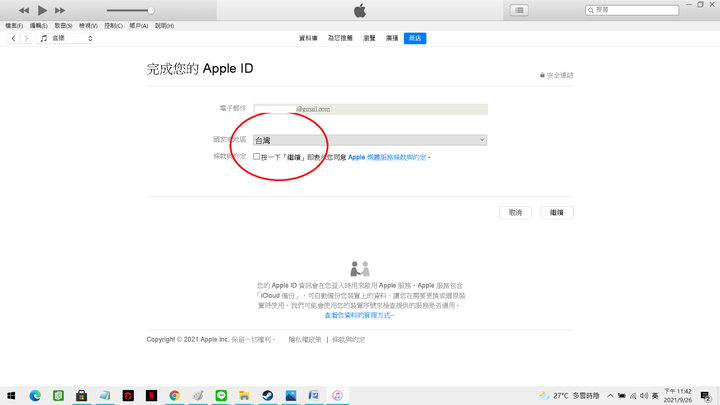The height and width of the screenshot is (405, 720).
Task: Open the notification center icon
Action: (x=706, y=395)
